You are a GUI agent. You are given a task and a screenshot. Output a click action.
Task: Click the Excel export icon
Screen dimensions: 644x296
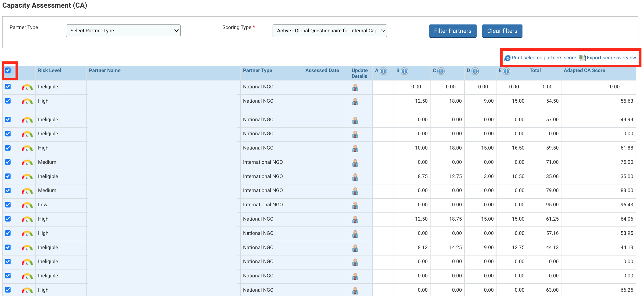[582, 58]
